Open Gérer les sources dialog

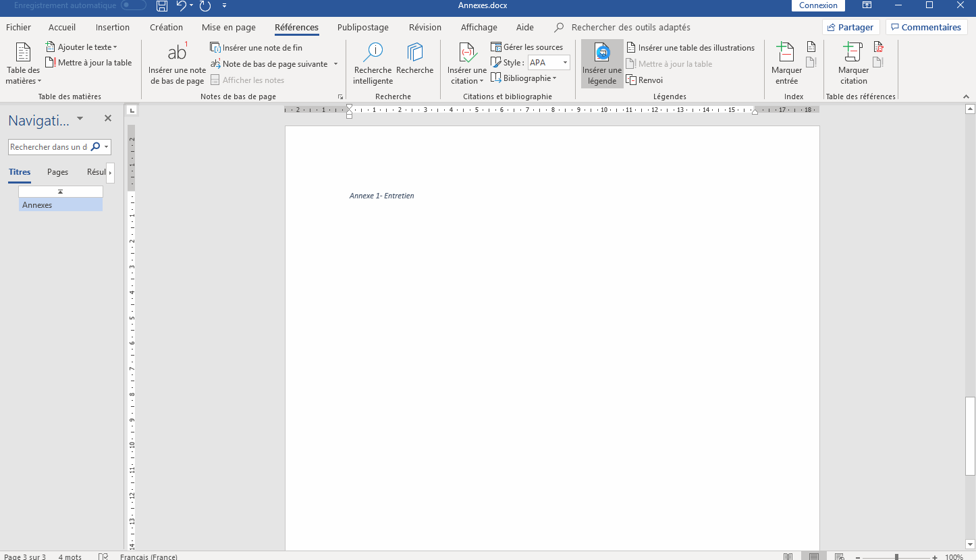point(526,47)
